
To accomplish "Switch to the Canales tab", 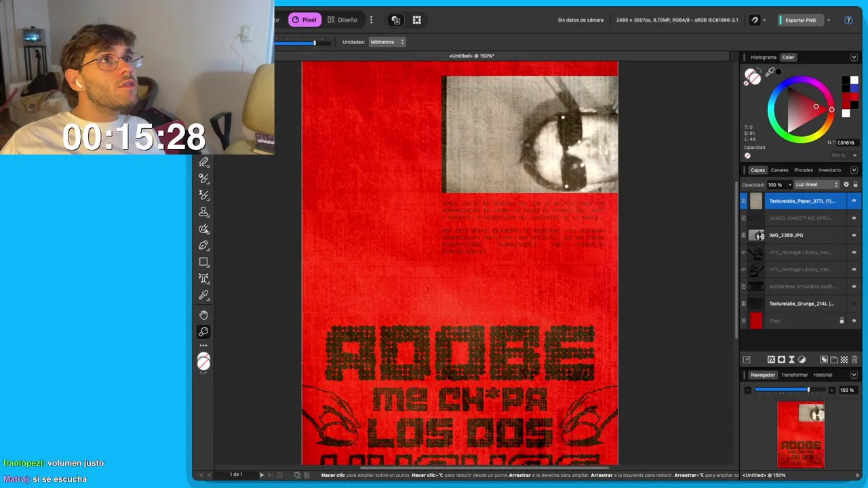I will pos(780,170).
